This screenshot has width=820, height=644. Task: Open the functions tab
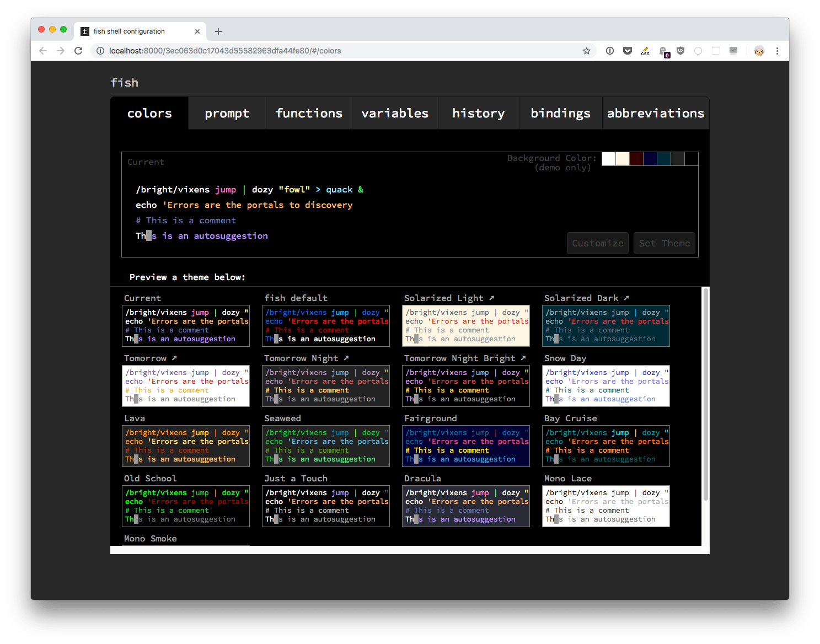pyautogui.click(x=309, y=114)
